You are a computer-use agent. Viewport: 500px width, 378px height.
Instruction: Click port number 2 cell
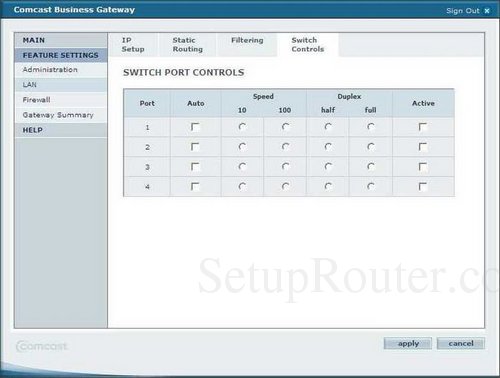tap(147, 147)
